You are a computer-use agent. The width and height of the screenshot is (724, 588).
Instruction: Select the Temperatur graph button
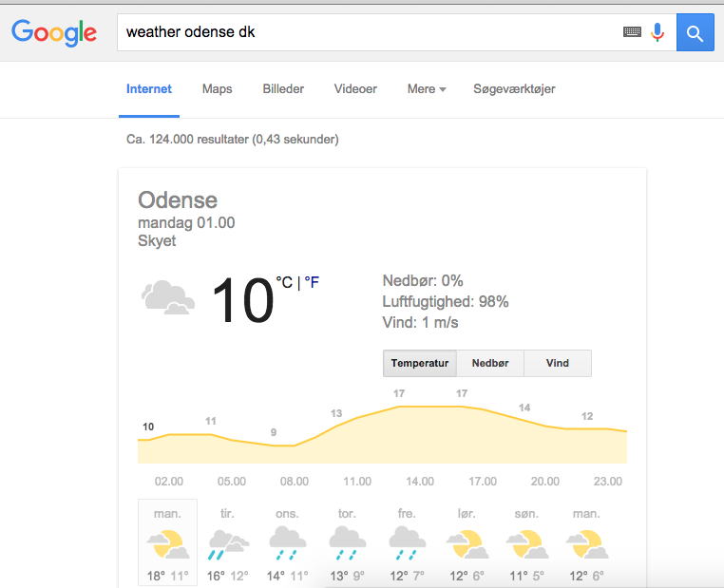pos(420,363)
